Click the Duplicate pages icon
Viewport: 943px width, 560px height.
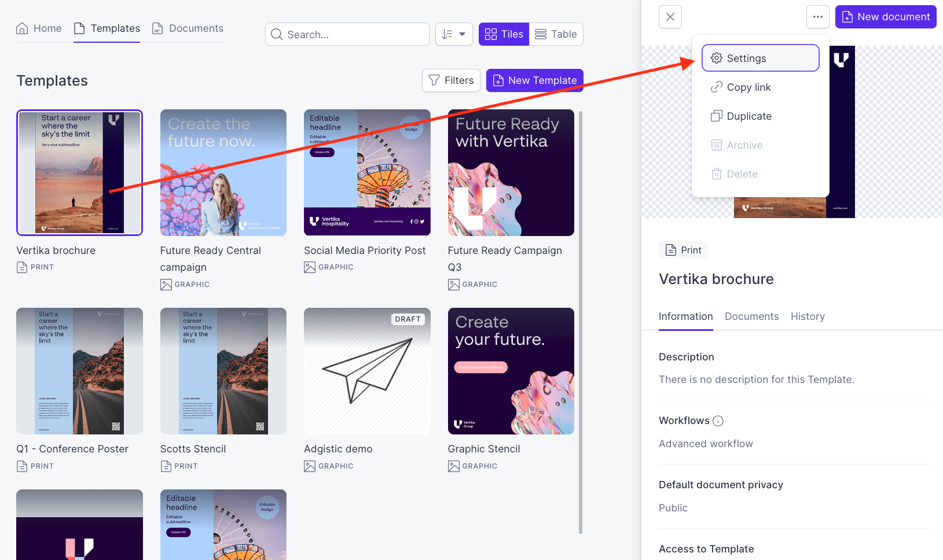click(x=716, y=116)
